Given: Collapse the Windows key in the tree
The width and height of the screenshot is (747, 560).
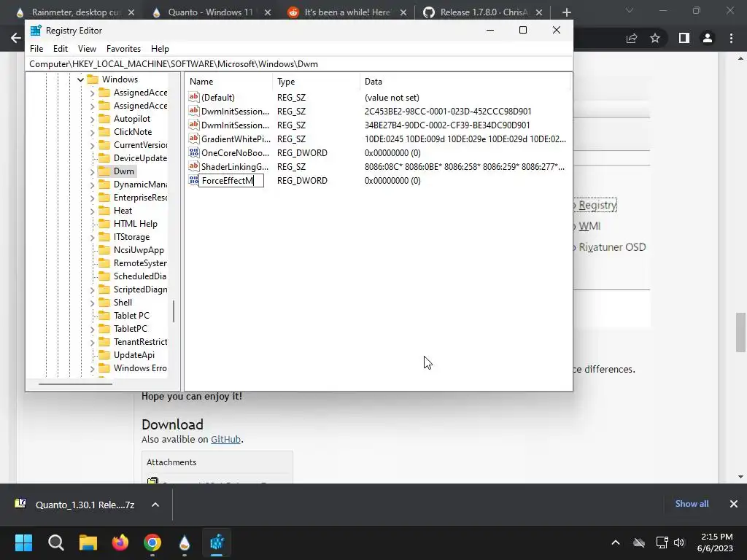Looking at the screenshot, I should [80, 79].
